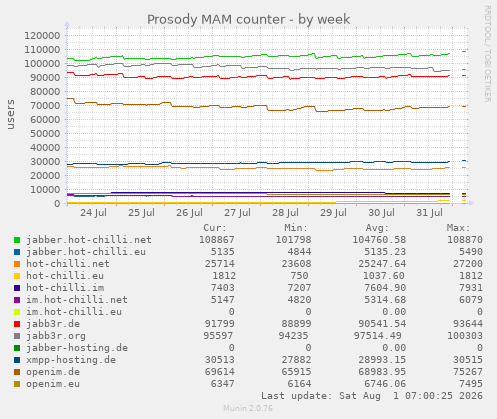Click the 25 Jul x-axis label

click(x=141, y=213)
